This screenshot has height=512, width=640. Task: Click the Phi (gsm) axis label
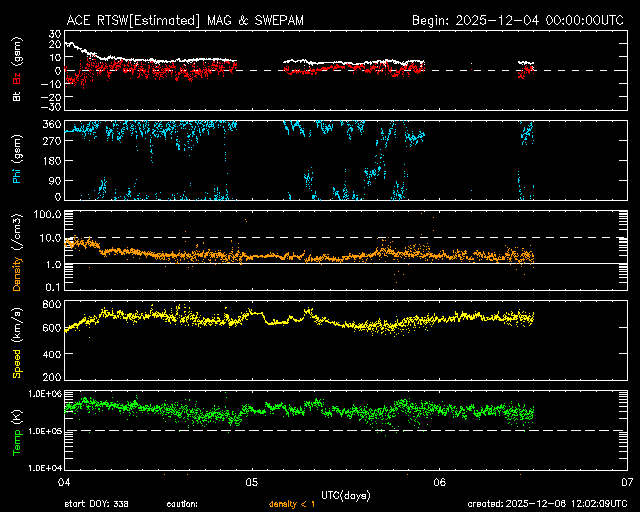click(x=17, y=161)
